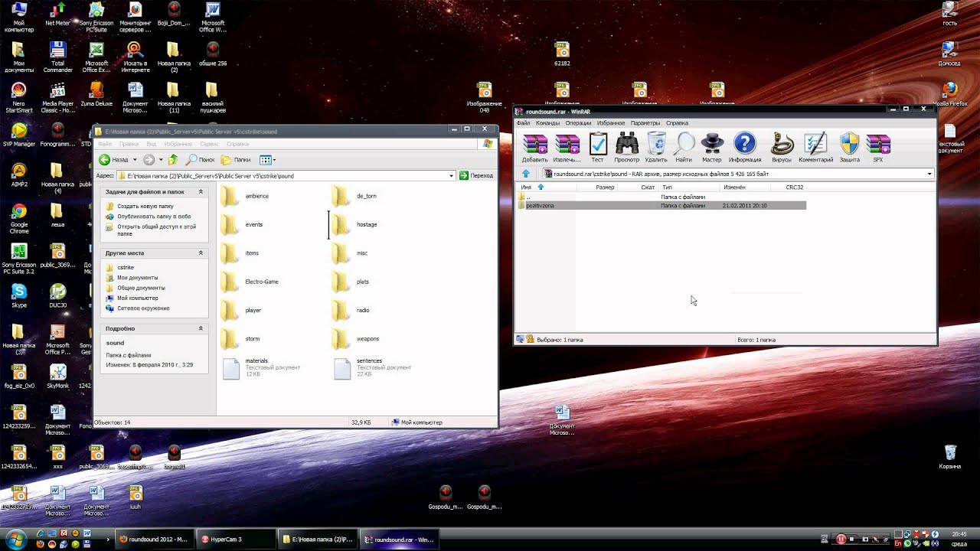Viewport: 980px width, 551px height.
Task: Open the Справка menu in WinRAR
Action: click(x=677, y=122)
